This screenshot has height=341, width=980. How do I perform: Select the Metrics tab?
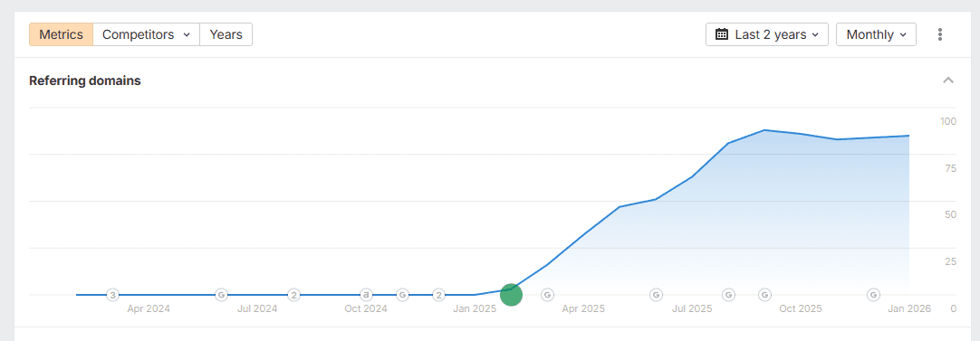pyautogui.click(x=62, y=34)
